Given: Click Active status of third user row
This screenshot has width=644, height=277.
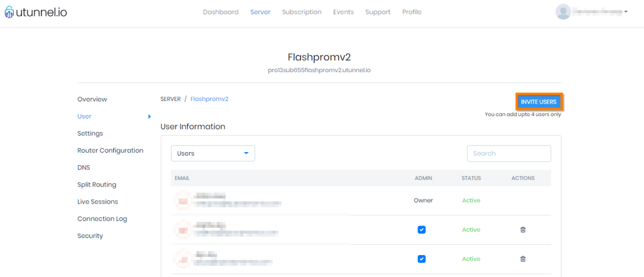Looking at the screenshot, I should pyautogui.click(x=471, y=259).
